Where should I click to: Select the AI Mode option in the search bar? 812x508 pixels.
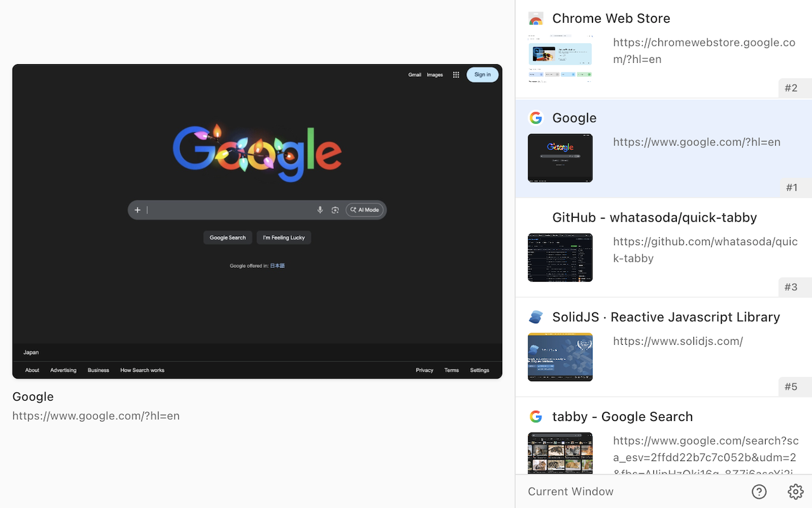tap(365, 210)
